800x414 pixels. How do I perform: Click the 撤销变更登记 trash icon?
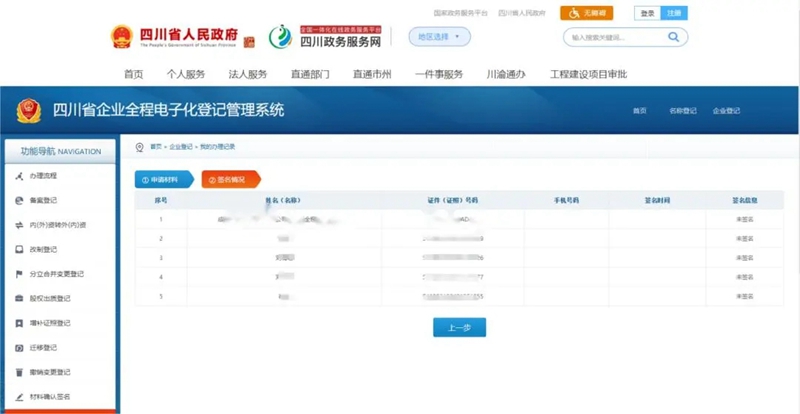[x=19, y=372]
